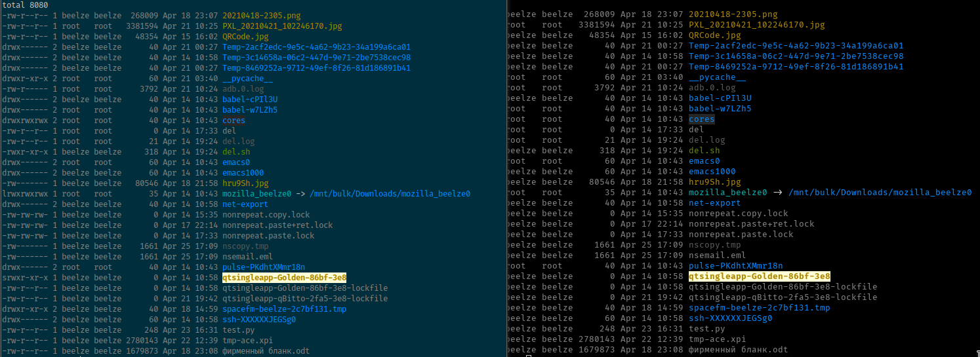Screen dimensions: 980x357
Task: Click /mnt/bulk/Downloads/mozilla_beelze0 target path in right pane
Action: 880,192
